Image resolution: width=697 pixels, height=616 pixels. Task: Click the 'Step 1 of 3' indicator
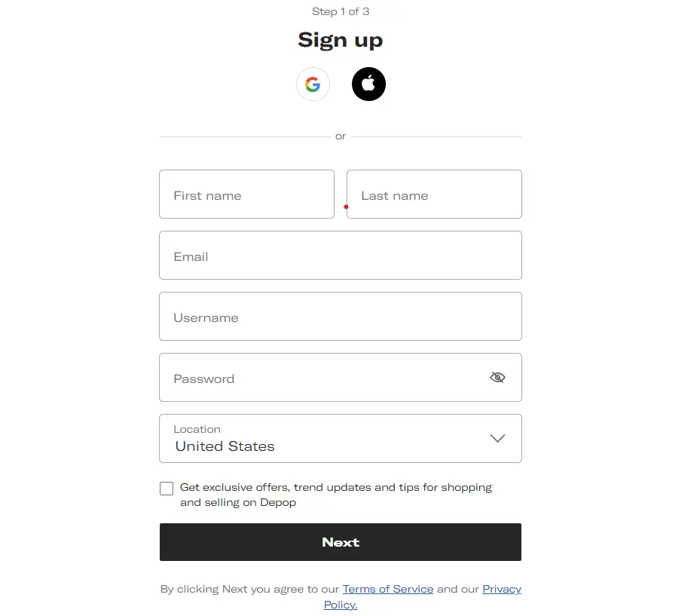pyautogui.click(x=341, y=11)
